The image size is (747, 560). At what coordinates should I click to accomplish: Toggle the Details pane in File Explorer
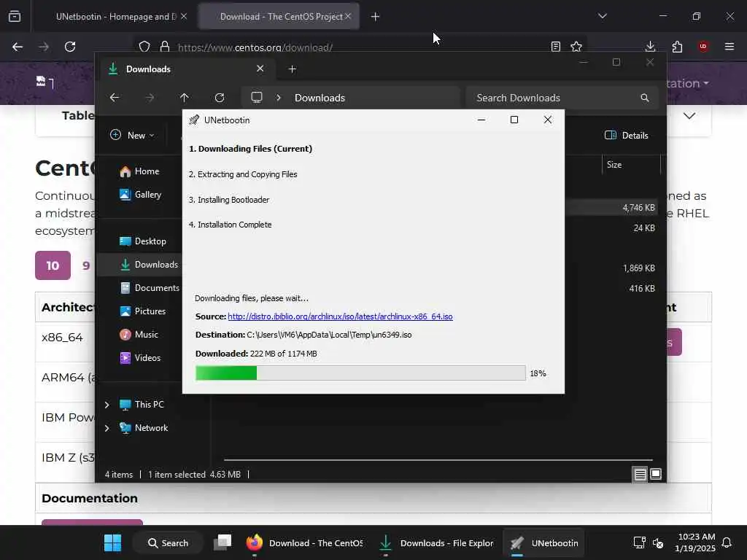(x=626, y=135)
